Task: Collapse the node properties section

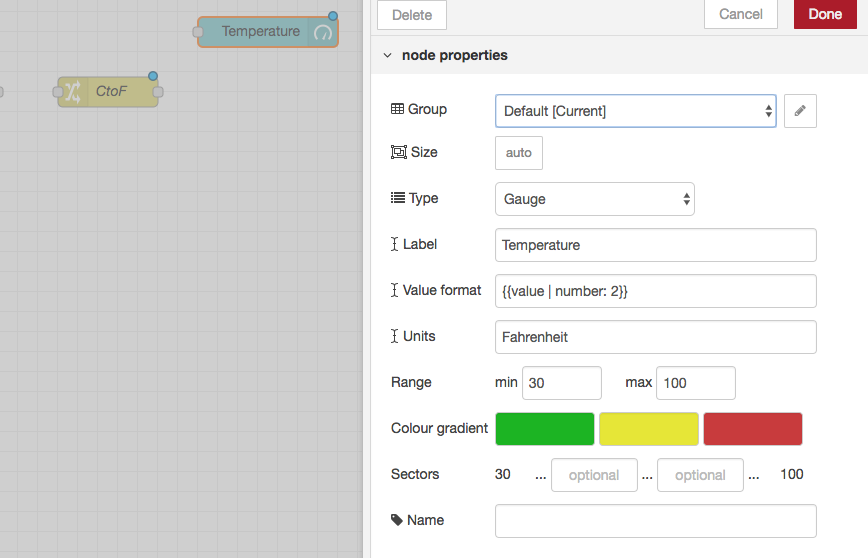Action: (x=388, y=55)
